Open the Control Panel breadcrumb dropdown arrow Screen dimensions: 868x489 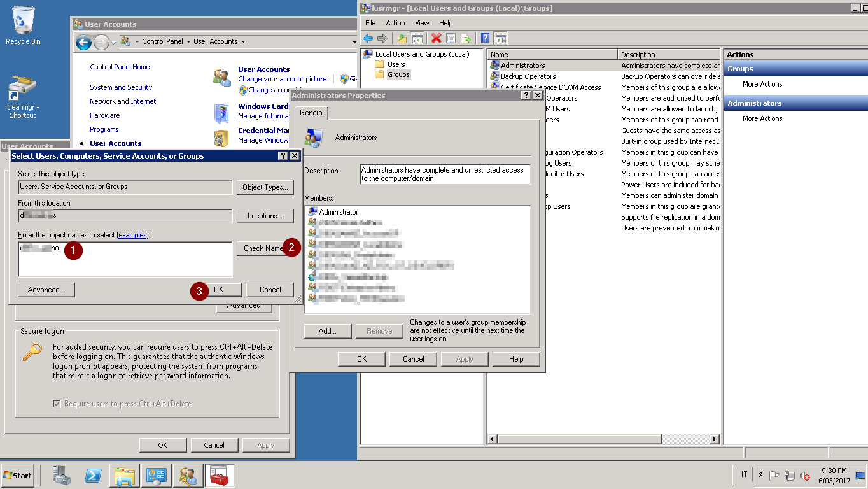coord(188,41)
